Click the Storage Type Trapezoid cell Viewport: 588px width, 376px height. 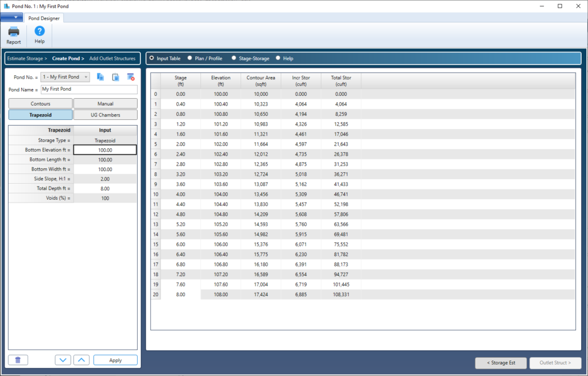tap(105, 140)
